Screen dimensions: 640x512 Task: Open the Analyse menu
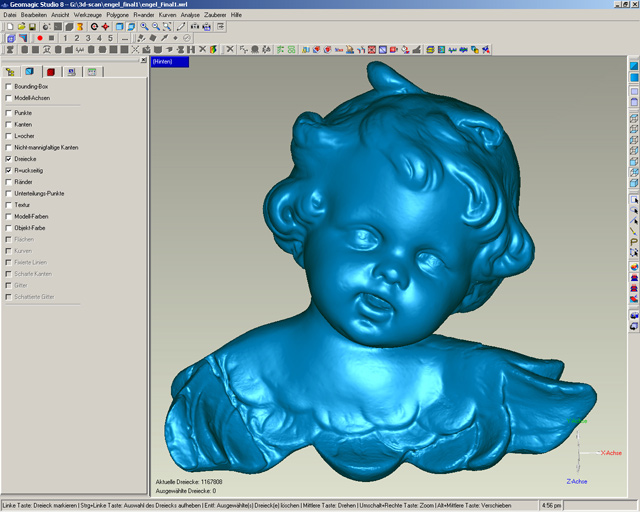[190, 15]
